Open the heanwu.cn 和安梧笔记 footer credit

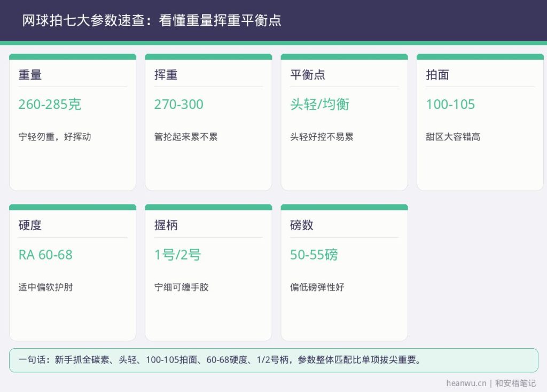[491, 383]
